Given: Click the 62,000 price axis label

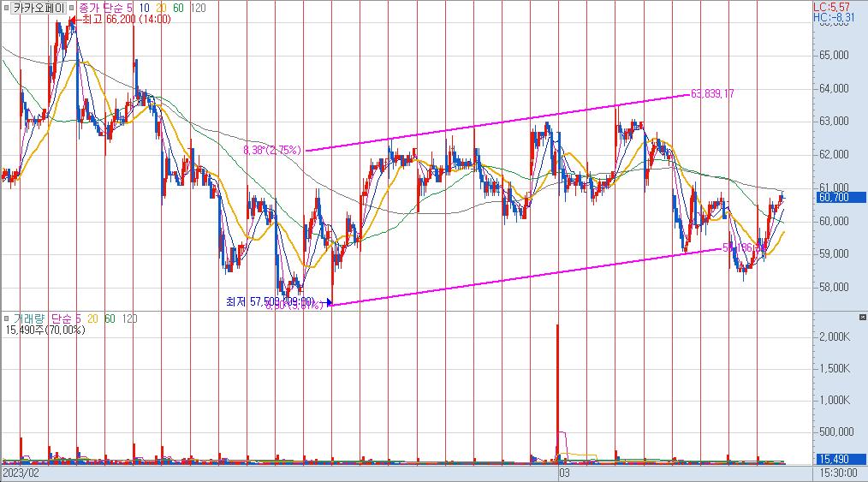Looking at the screenshot, I should pos(834,154).
